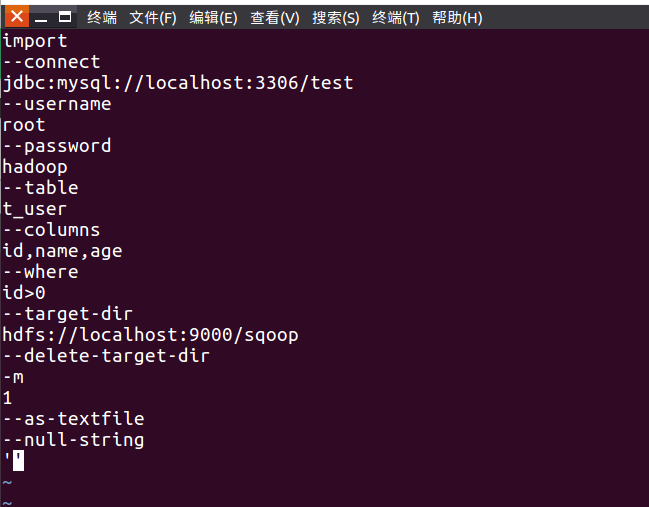The width and height of the screenshot is (649, 507).
Task: Open the 帮助(H) menu
Action: (457, 18)
